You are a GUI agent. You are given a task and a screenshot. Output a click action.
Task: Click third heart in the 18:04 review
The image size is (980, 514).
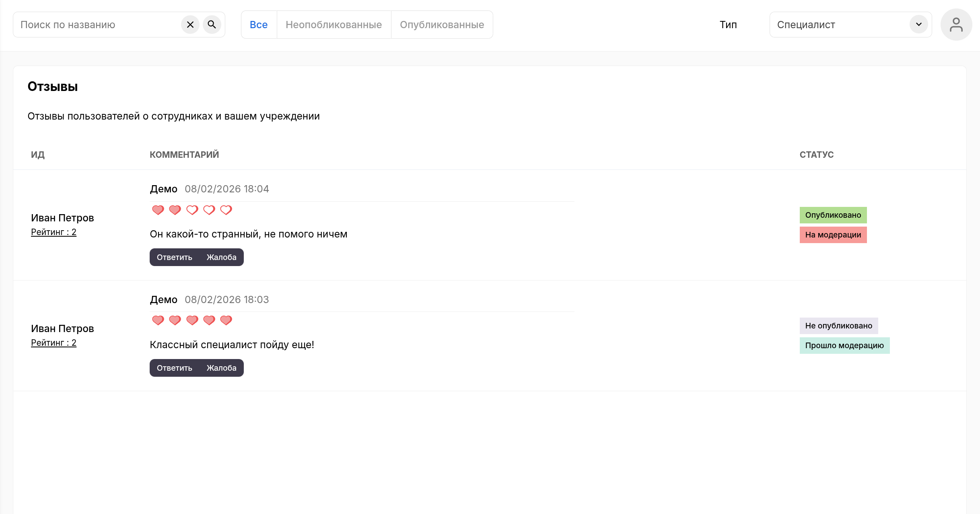coord(192,210)
